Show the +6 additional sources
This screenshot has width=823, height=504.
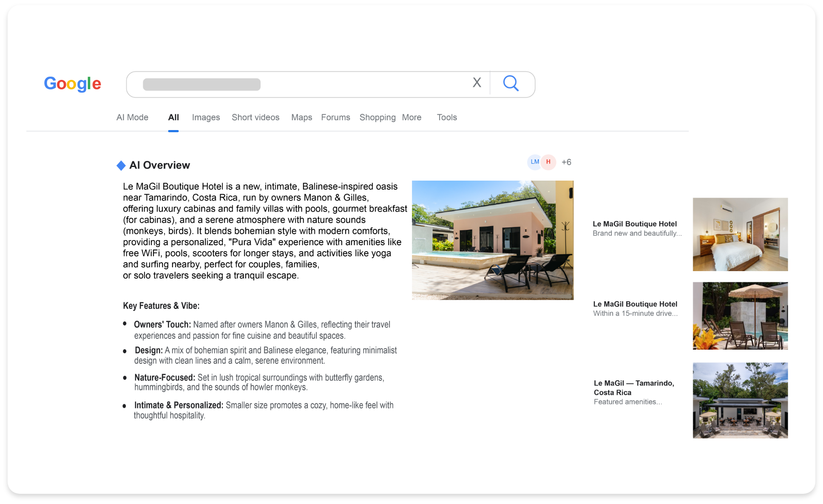coord(566,162)
